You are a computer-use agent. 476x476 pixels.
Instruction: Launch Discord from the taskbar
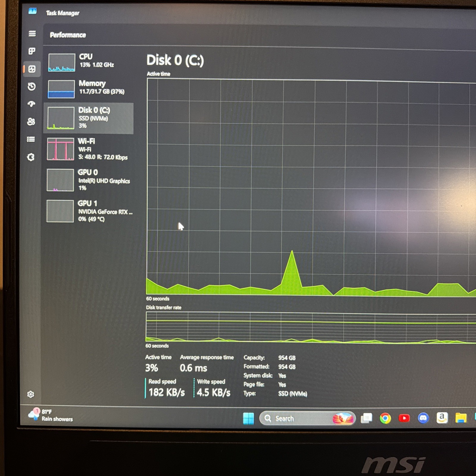click(423, 418)
